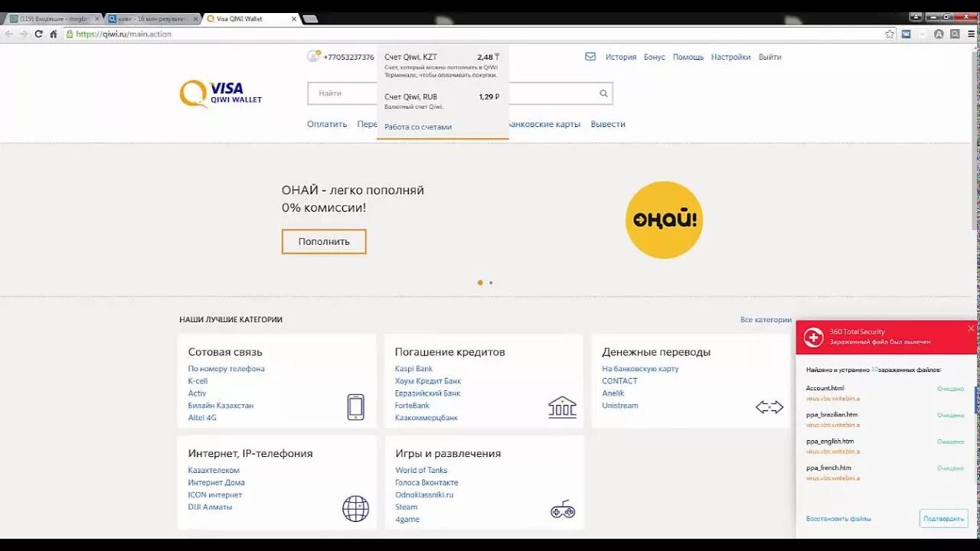This screenshot has width=980, height=551.
Task: Click Подтвердить in the 360 popup
Action: pos(944,518)
